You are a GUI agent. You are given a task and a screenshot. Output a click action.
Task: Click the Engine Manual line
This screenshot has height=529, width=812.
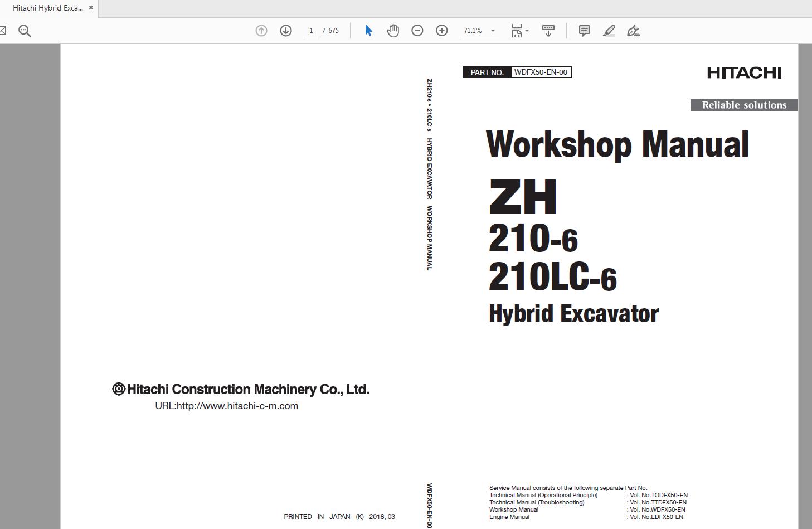point(509,517)
